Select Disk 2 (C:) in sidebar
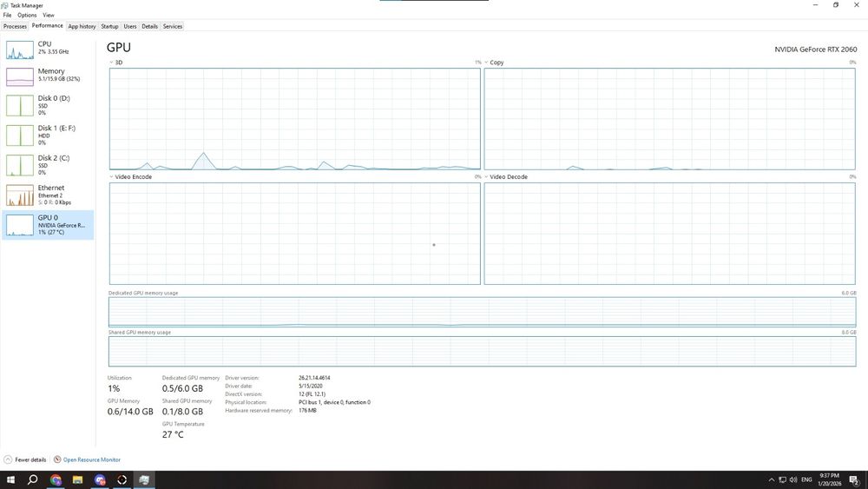Screen dimensions: 868x489 pos(48,165)
